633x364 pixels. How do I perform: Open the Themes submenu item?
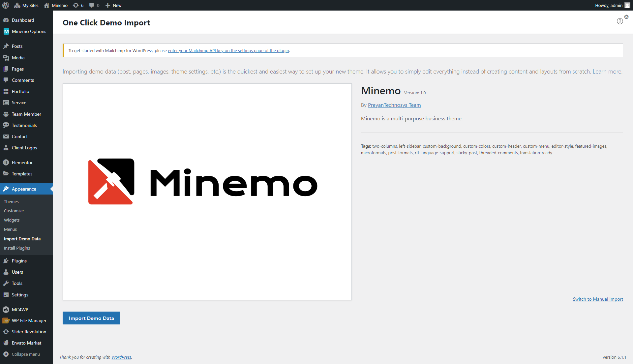tap(11, 201)
